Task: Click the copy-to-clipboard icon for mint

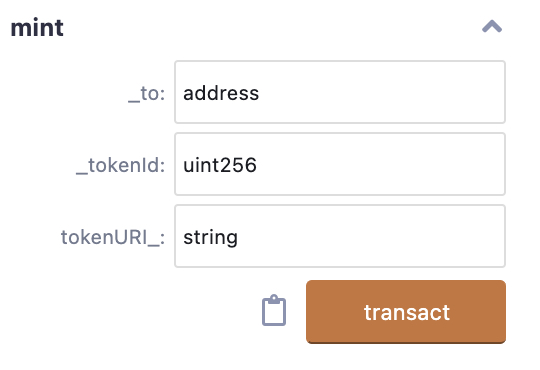Action: [x=274, y=310]
